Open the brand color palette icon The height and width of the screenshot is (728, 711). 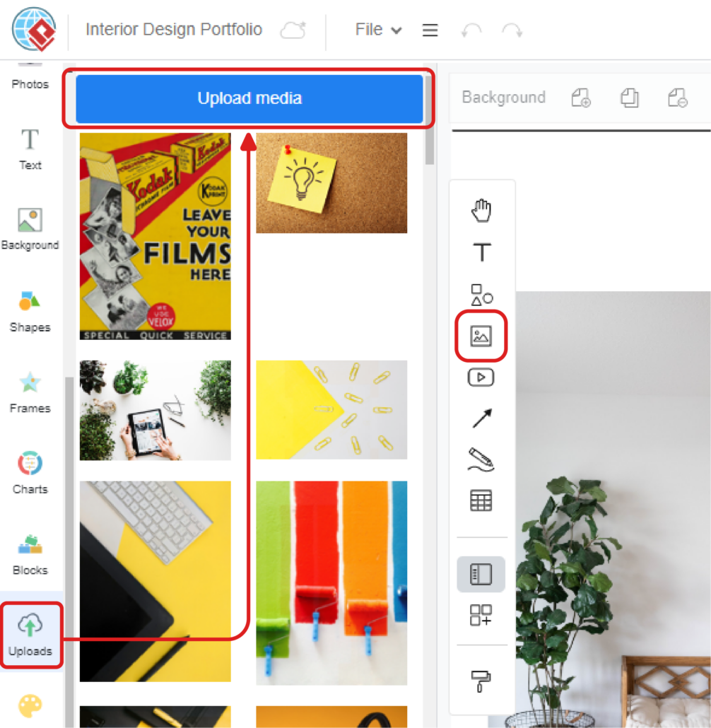tap(30, 707)
